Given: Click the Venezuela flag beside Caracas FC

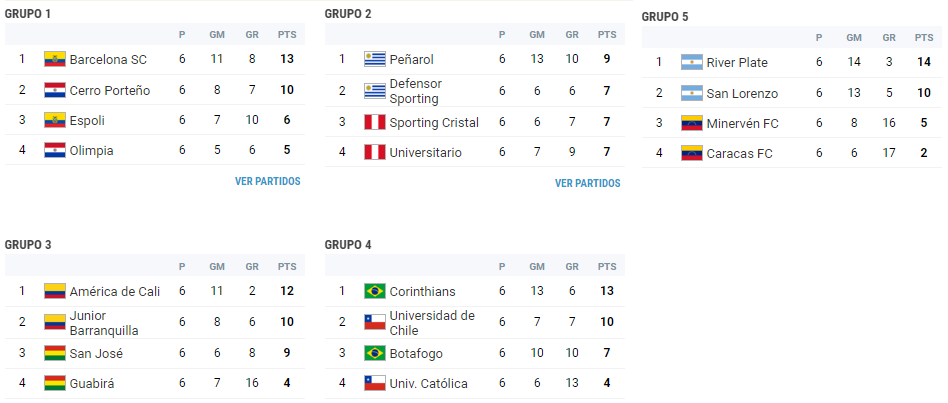Looking at the screenshot, I should (x=692, y=153).
